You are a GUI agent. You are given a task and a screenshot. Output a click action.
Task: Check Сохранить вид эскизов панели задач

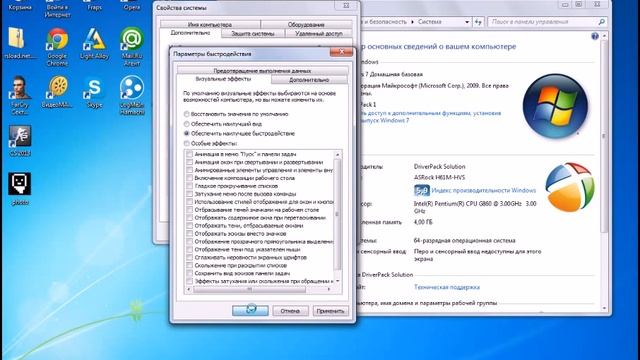(x=189, y=273)
